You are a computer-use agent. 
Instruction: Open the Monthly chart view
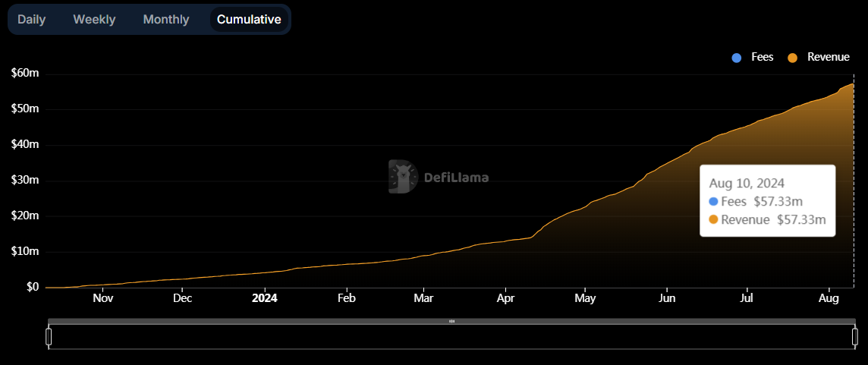(166, 20)
